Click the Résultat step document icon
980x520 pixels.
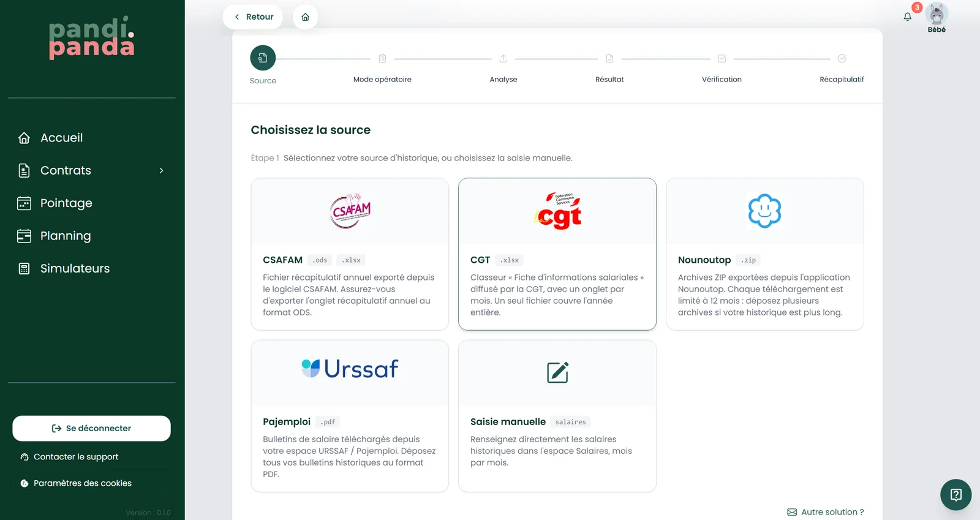pos(609,59)
